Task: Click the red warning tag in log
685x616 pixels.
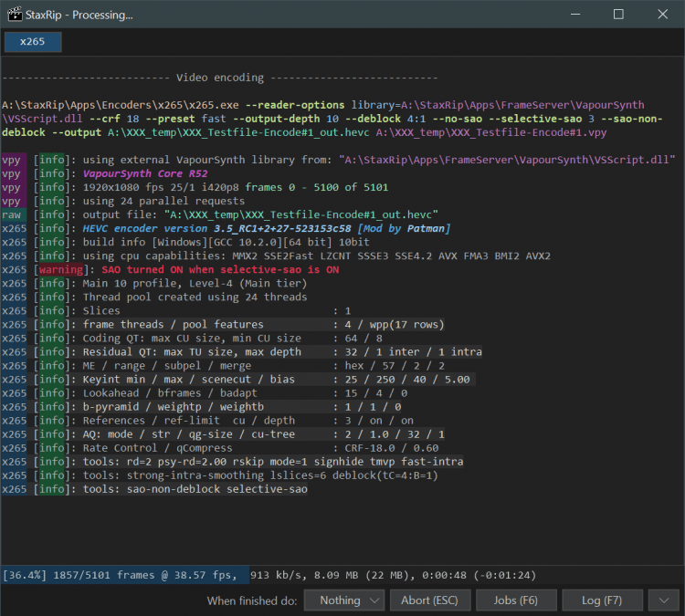Action: [58, 270]
